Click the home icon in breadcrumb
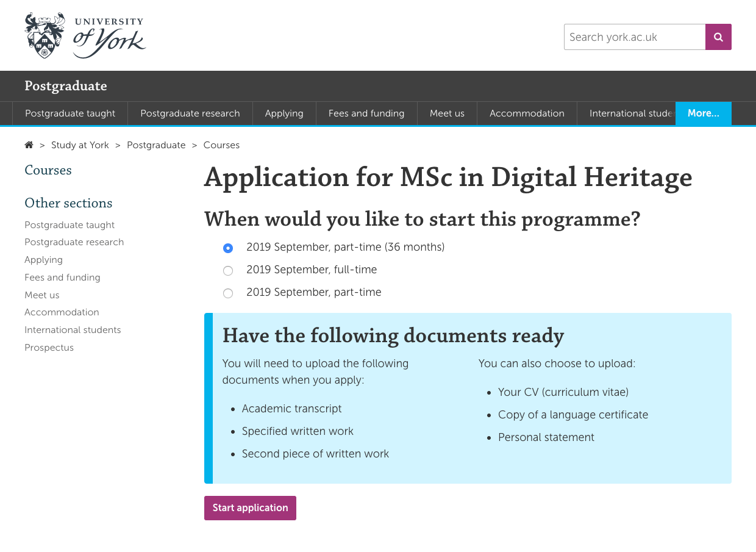The image size is (756, 552). [29, 145]
